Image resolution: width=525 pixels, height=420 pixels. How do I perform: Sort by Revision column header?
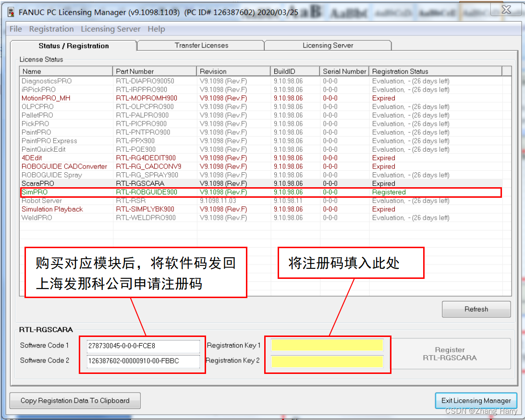click(233, 72)
